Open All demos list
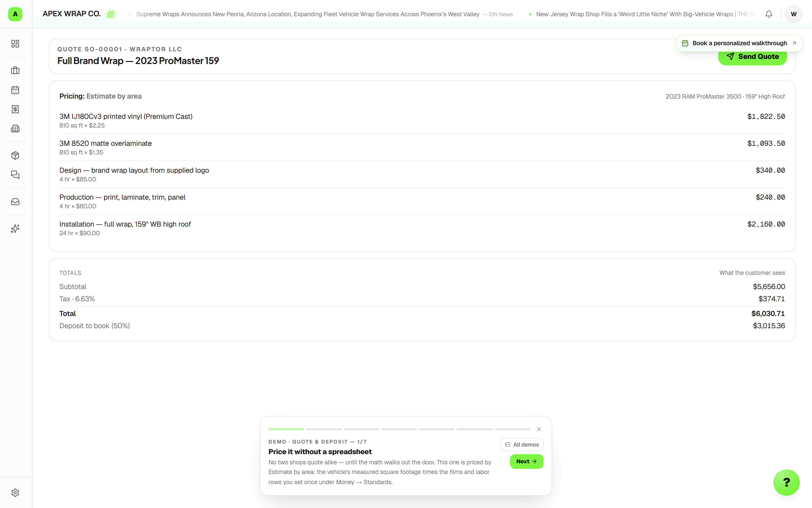This screenshot has width=812, height=508. pos(522,444)
